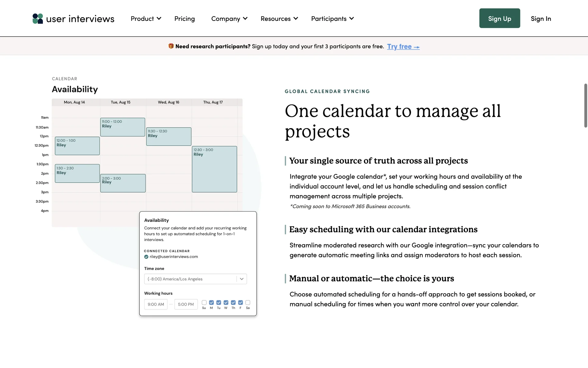Enable the Saturday working hours checkbox
The image size is (588, 368).
click(x=248, y=303)
